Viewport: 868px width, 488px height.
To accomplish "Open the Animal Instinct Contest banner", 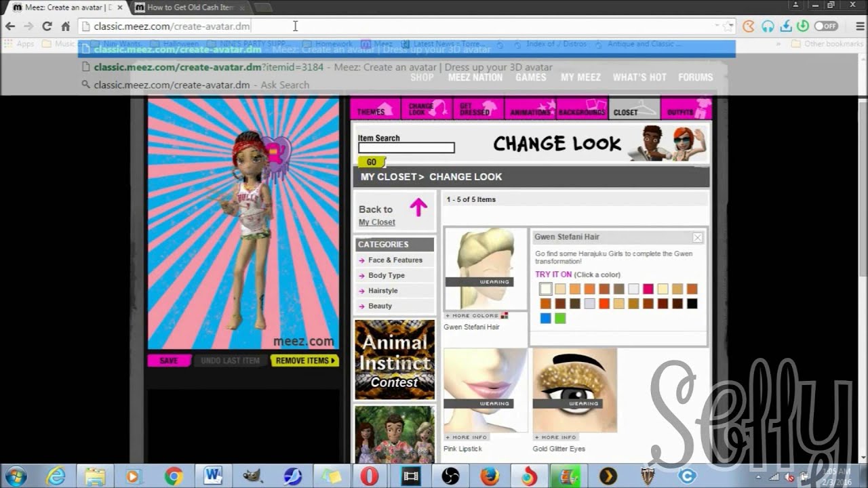I will click(395, 359).
